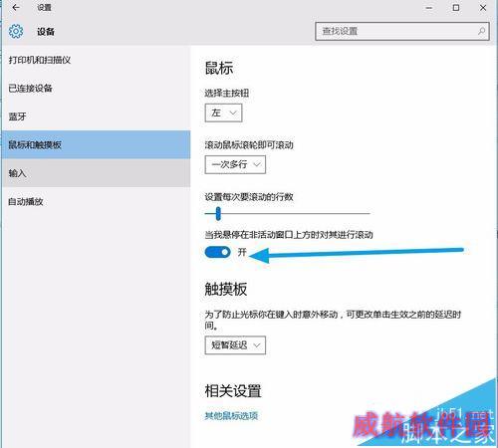Click the scroll lines slider track end
The height and width of the screenshot is (448, 498).
click(369, 213)
